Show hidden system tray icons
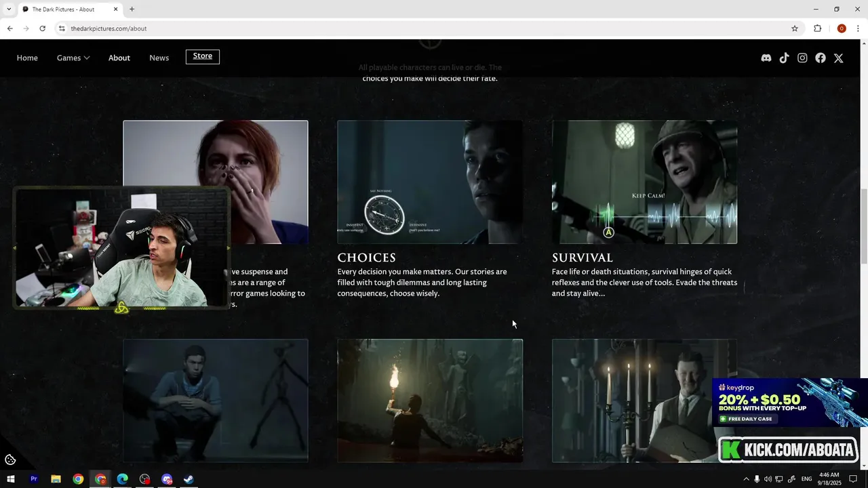 click(x=746, y=479)
